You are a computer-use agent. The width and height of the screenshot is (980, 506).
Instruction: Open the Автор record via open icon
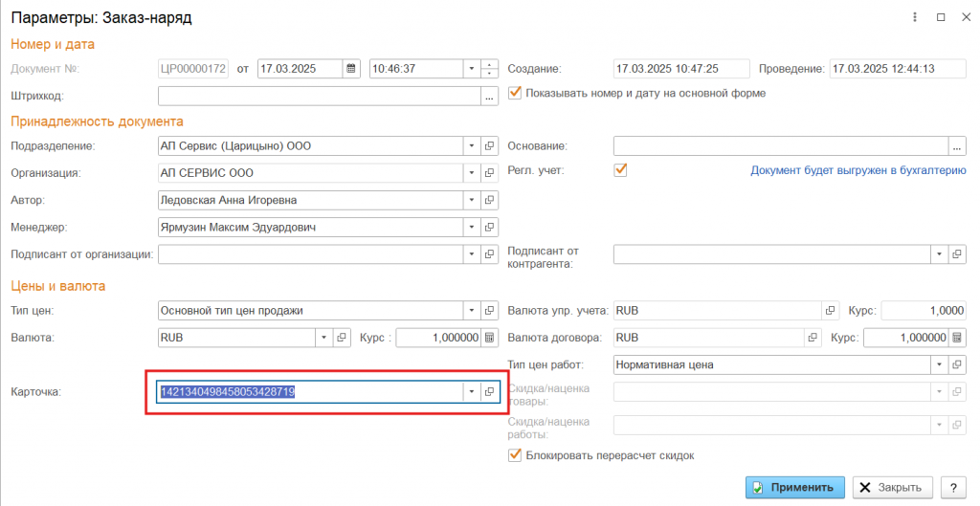point(489,201)
